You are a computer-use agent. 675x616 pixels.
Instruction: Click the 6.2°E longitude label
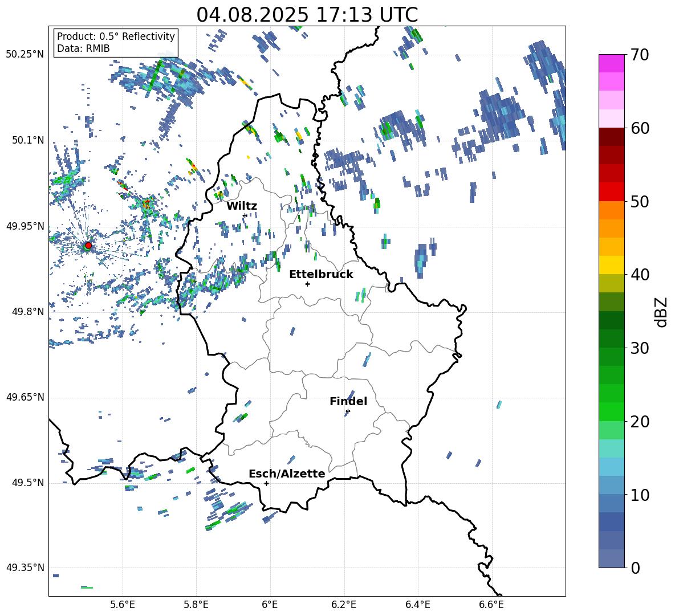344,605
